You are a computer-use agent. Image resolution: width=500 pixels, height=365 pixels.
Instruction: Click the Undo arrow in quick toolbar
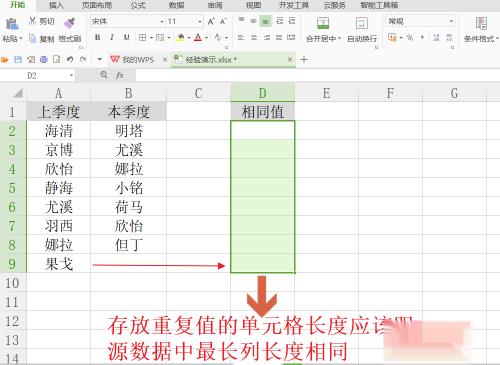tap(70, 60)
